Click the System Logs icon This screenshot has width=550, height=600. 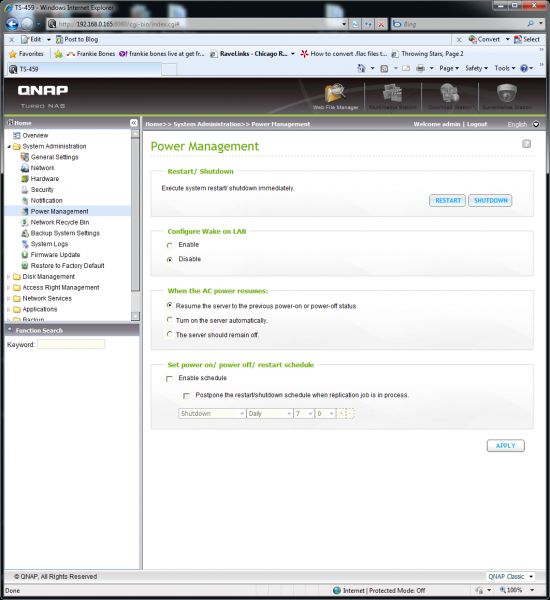pos(25,244)
